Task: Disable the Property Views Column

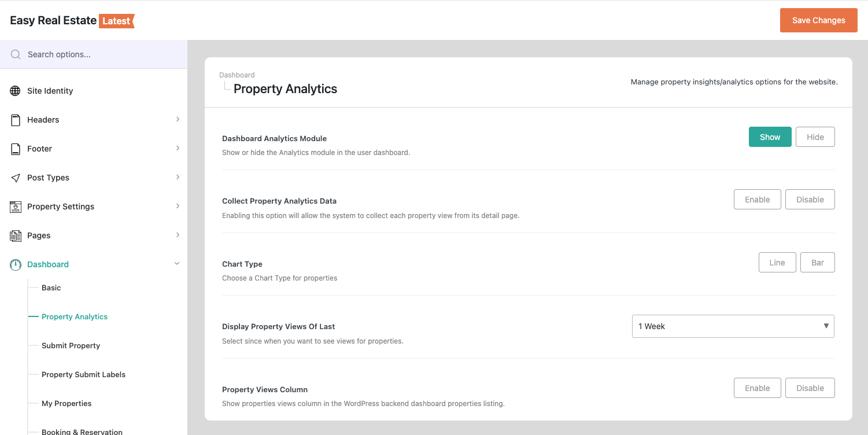Action: tap(810, 388)
